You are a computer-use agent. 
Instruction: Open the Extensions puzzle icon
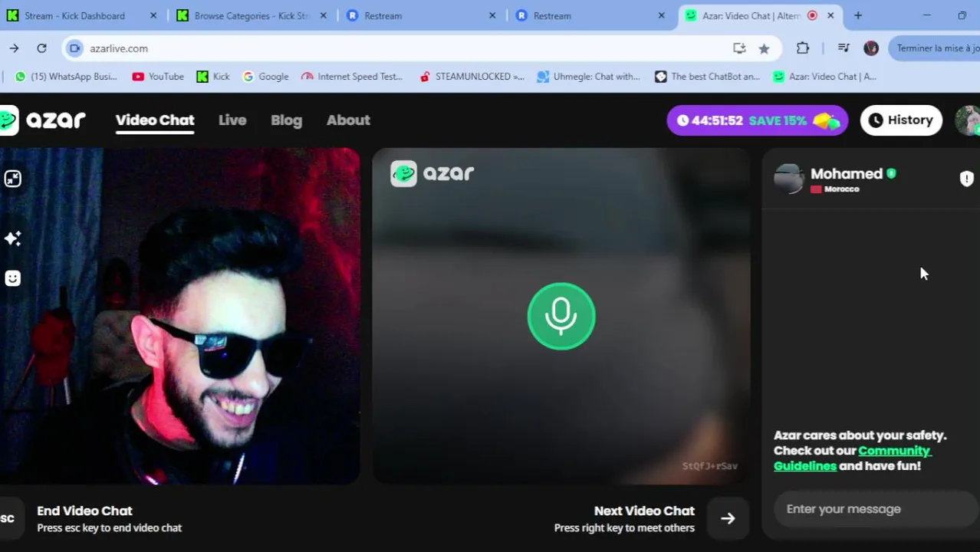(x=803, y=48)
